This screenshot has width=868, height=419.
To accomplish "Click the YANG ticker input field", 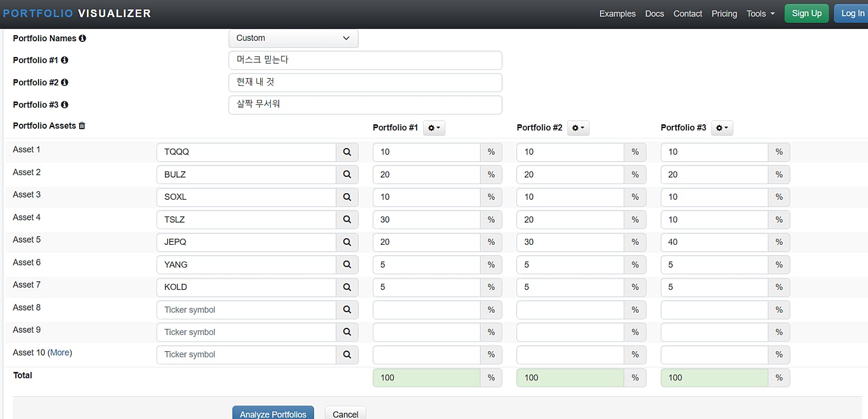I will (x=247, y=265).
